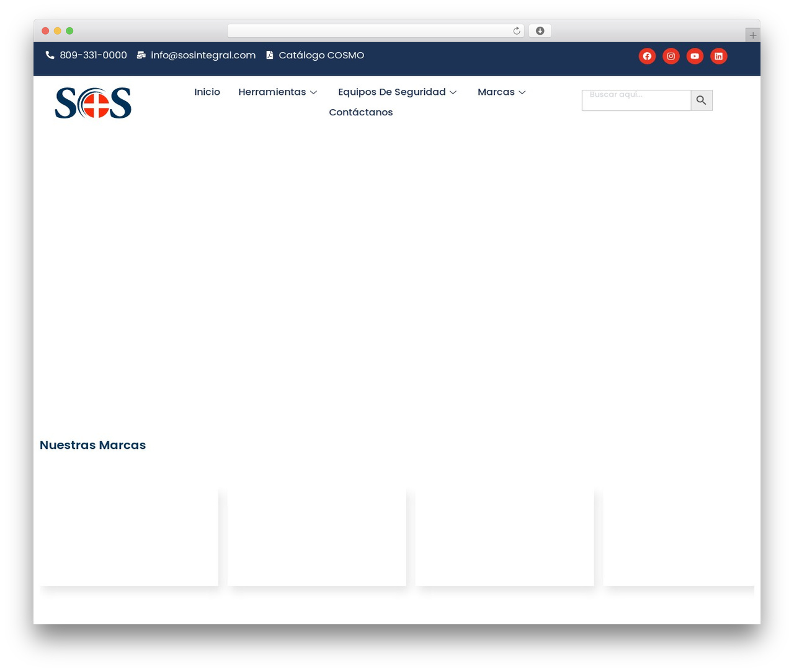Viewport: 794px width, 672px height.
Task: Reload the page with the browser refresh icon
Action: pyautogui.click(x=517, y=31)
